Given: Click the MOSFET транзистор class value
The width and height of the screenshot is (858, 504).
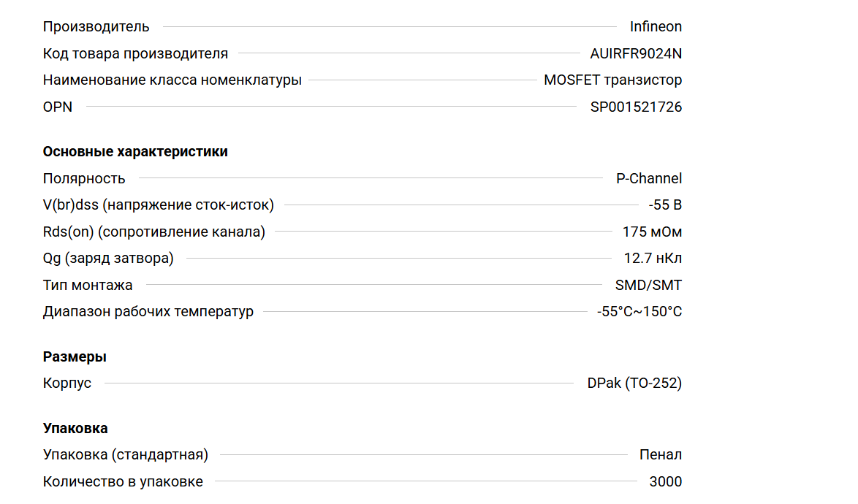Looking at the screenshot, I should tap(612, 80).
